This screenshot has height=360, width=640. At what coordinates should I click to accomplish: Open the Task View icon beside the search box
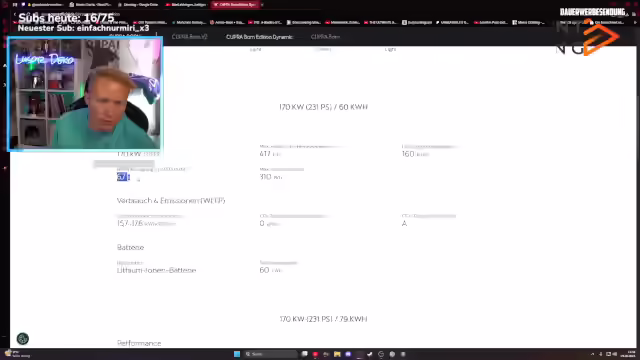(304, 354)
